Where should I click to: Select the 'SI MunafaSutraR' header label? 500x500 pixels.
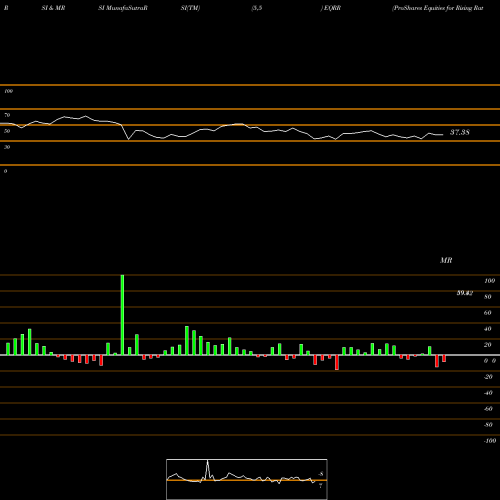(x=123, y=8)
